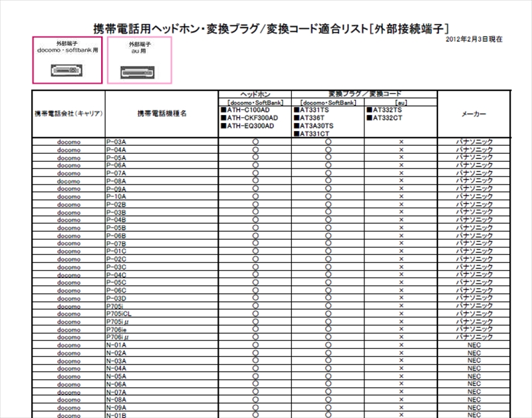Screen dimensions: 532x418
Task: Click model cell P-04A
Action: 162,150
